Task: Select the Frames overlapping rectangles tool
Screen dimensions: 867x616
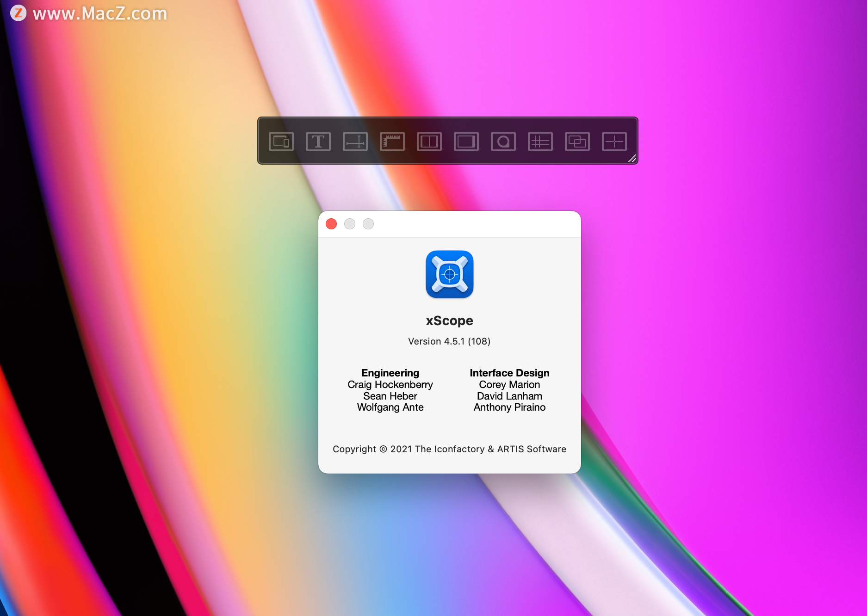Action: click(577, 142)
